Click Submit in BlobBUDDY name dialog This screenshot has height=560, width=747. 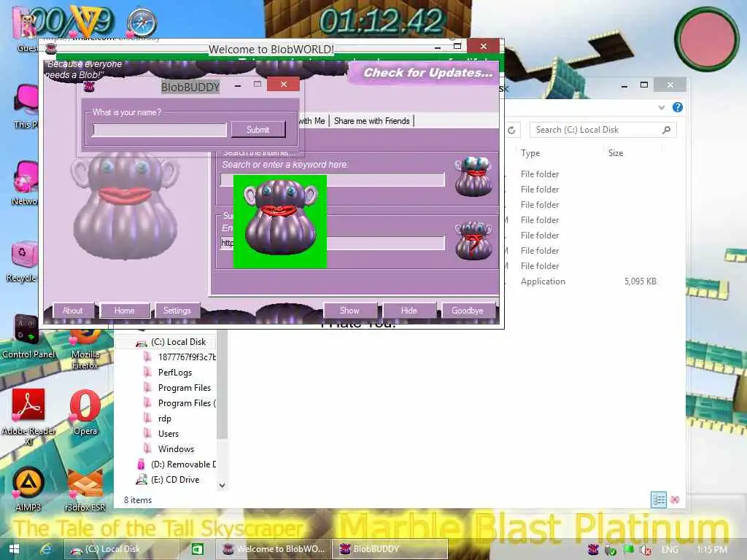point(258,130)
